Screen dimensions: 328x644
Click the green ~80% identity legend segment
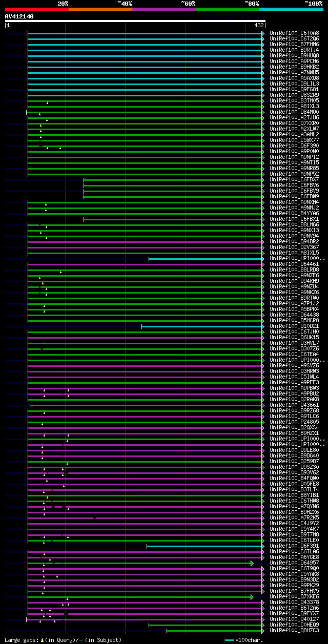tap(227, 9)
